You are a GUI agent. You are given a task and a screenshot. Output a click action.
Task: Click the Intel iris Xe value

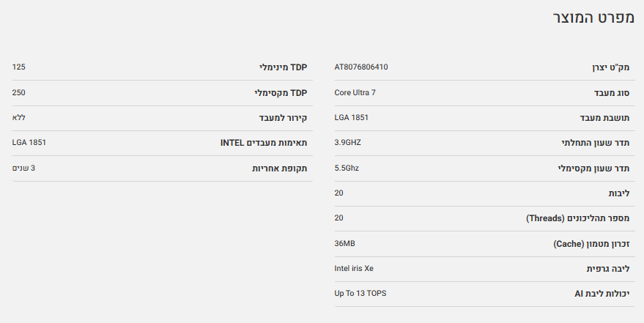click(354, 268)
